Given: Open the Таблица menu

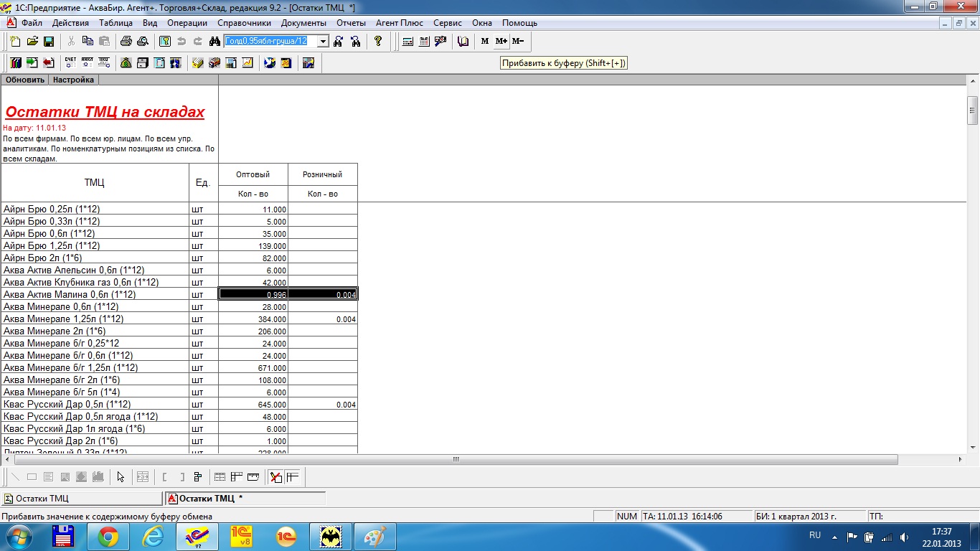Looking at the screenshot, I should coord(116,23).
